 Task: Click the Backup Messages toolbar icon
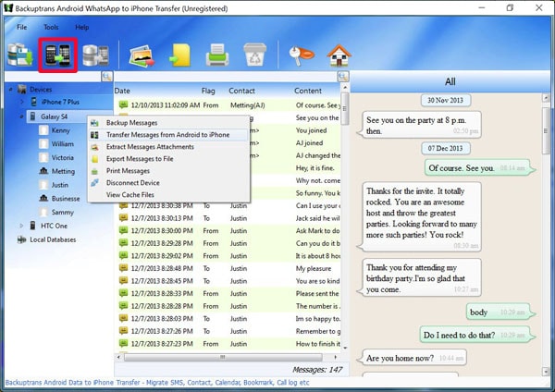coord(19,55)
